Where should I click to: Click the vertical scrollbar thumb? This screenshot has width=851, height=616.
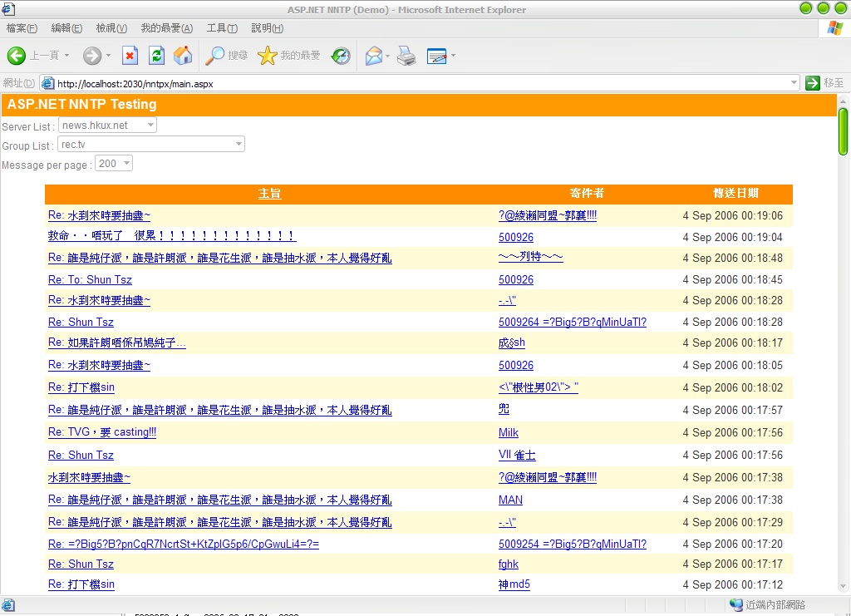843,132
